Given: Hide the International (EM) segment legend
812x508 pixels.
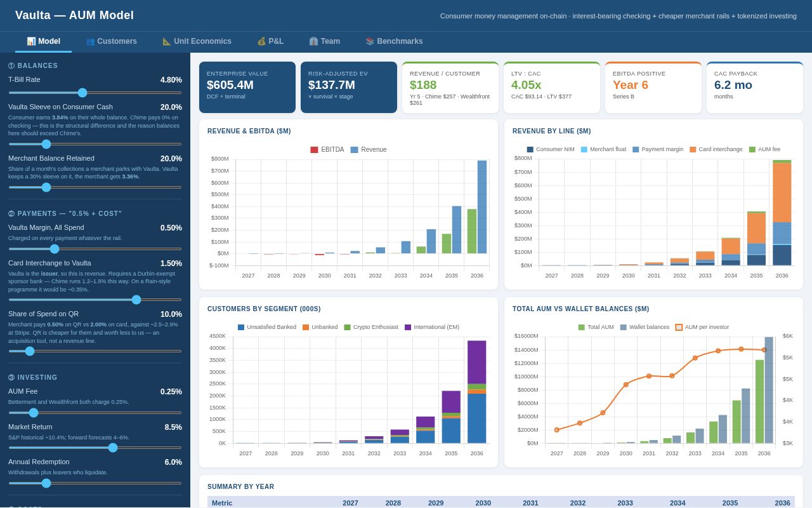Looking at the screenshot, I should coord(432,328).
